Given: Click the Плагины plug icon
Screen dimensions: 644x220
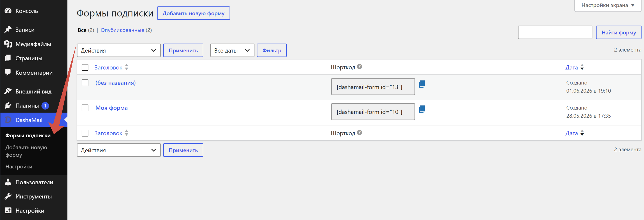Looking at the screenshot, I should click(8, 105).
